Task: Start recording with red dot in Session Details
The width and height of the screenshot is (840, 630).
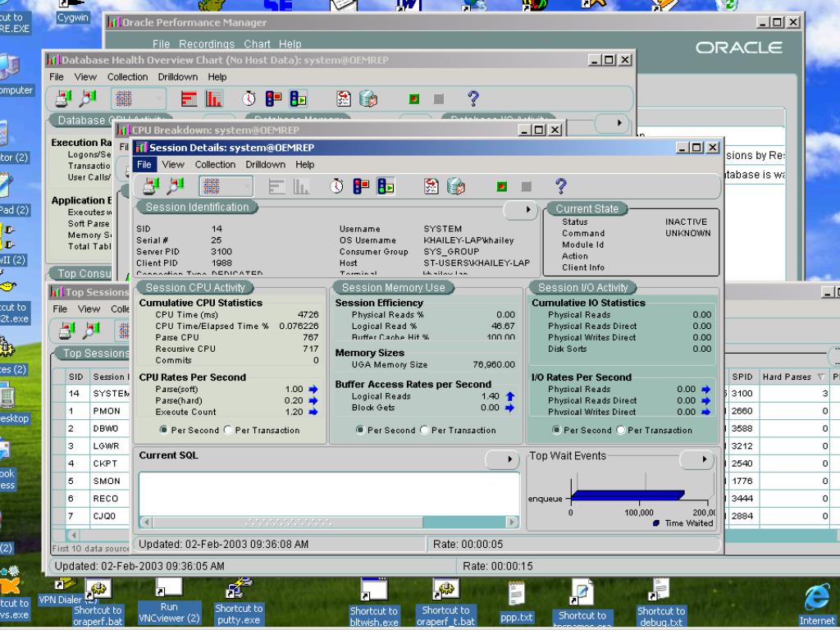Action: coord(502,186)
